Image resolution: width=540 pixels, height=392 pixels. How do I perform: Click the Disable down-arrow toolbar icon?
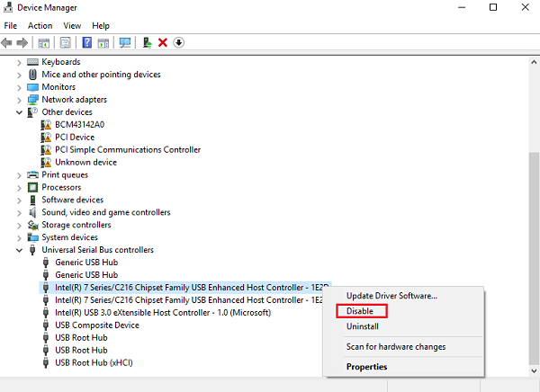click(x=178, y=42)
